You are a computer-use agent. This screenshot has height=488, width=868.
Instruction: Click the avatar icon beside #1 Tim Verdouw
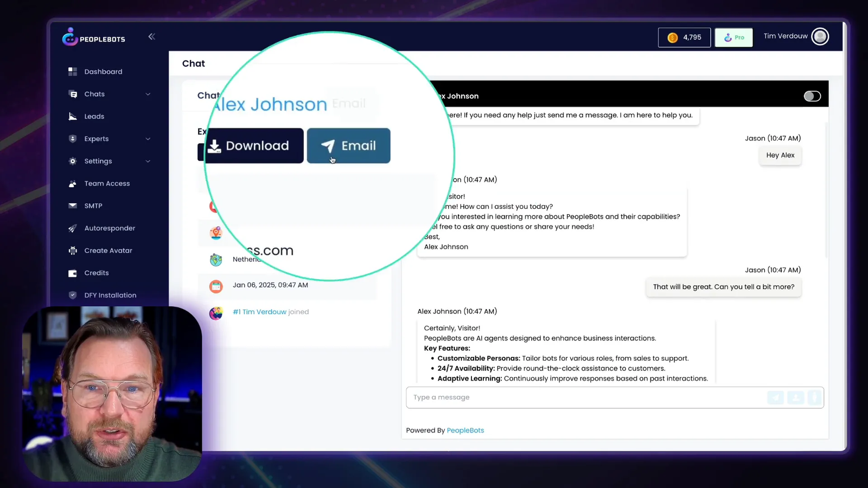216,313
